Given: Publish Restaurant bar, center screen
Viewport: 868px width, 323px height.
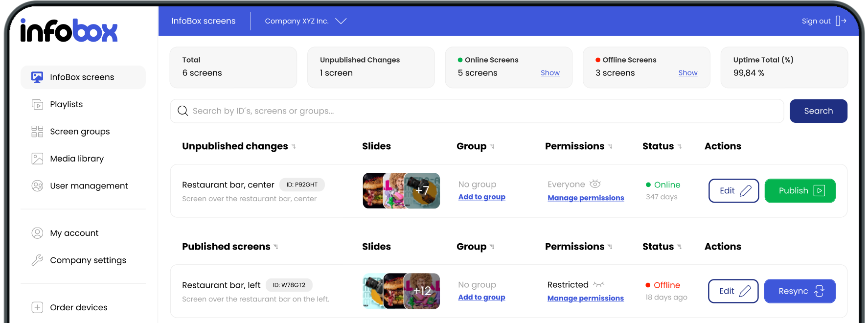Looking at the screenshot, I should 800,191.
